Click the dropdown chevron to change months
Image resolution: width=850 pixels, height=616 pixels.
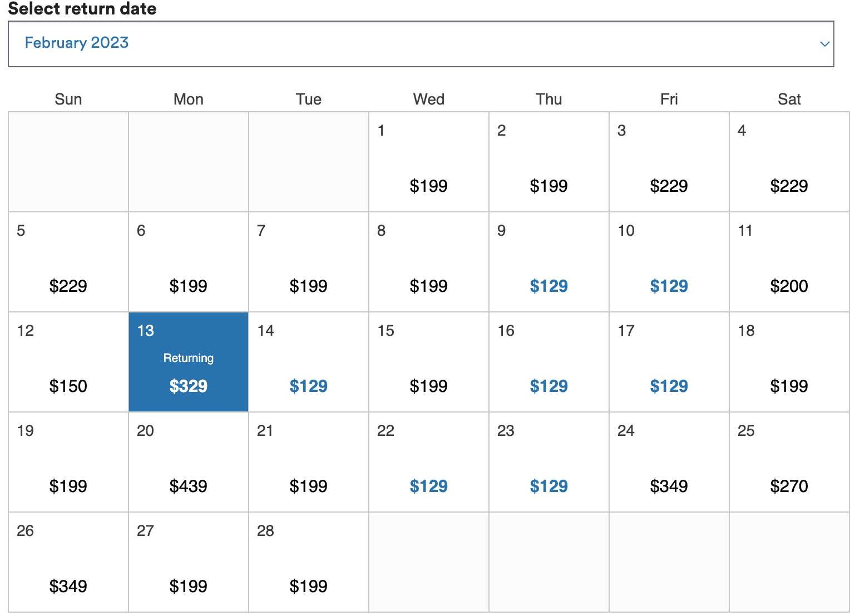[x=825, y=44]
